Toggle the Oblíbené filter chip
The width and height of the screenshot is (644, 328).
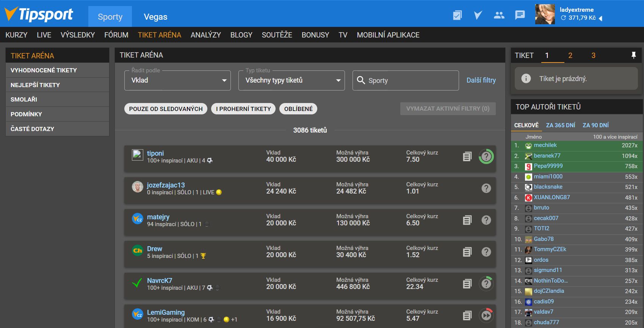coord(298,109)
